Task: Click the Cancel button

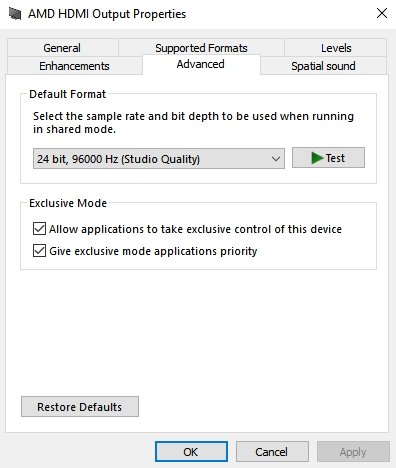Action: click(272, 452)
